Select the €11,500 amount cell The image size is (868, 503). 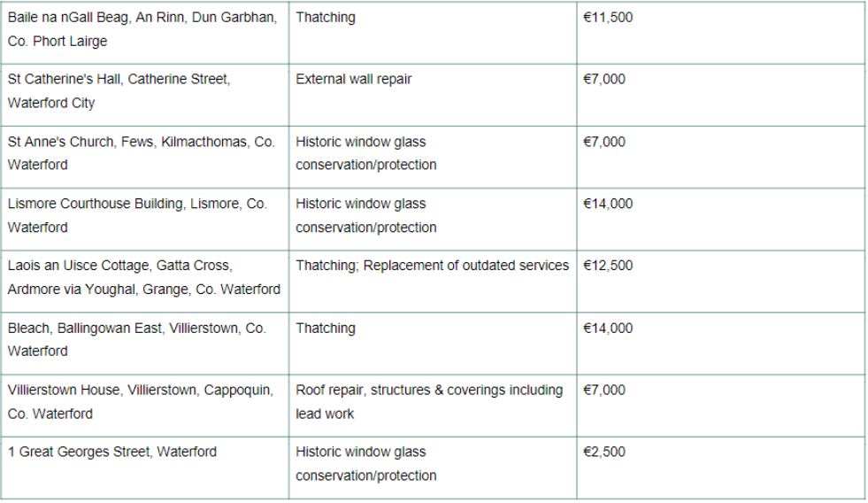[609, 18]
